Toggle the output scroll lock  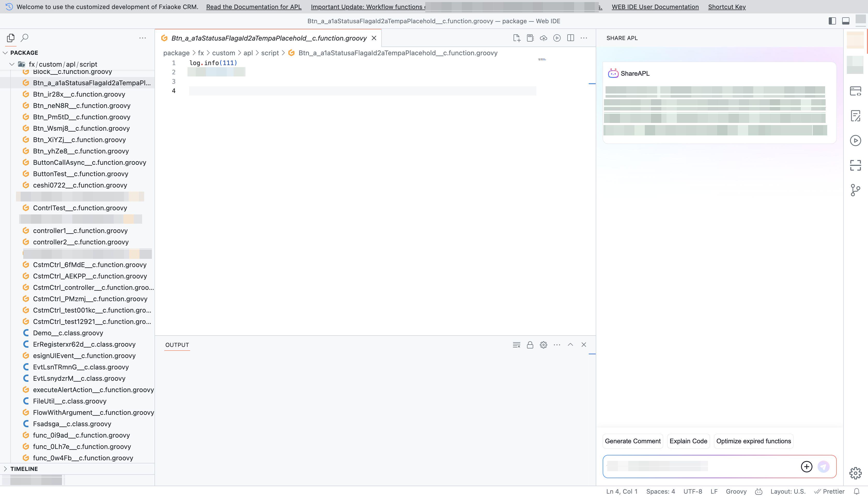(x=530, y=345)
